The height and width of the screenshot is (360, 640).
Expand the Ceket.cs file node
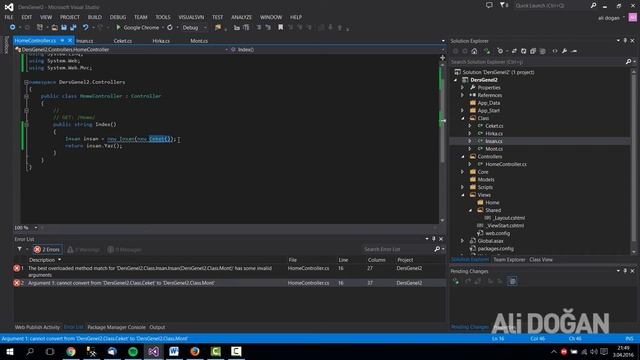click(470, 126)
